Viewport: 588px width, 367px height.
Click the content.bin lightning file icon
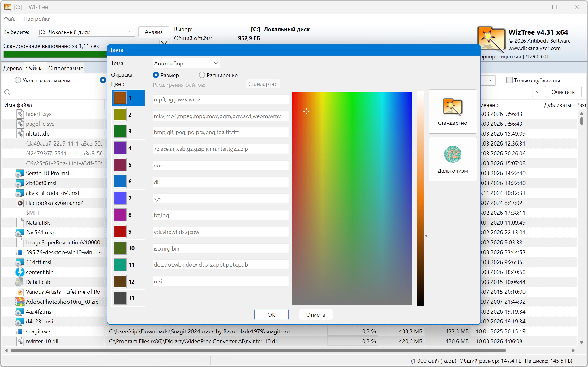click(x=20, y=272)
